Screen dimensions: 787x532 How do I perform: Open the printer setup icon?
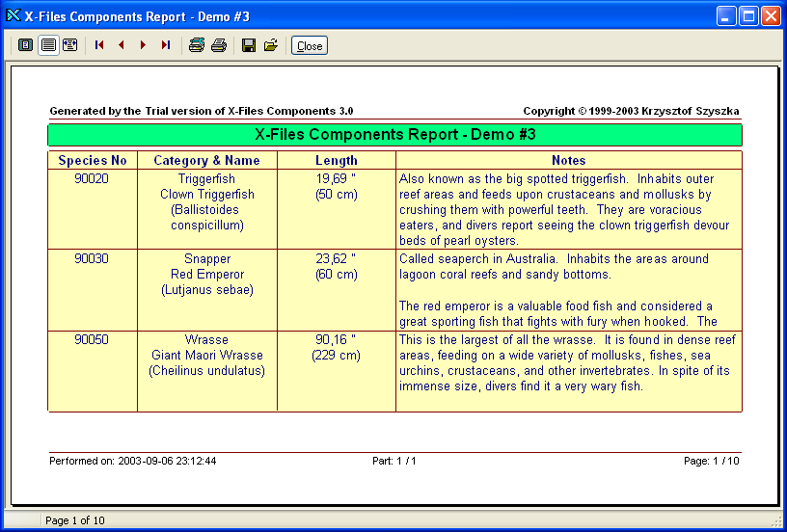(x=196, y=45)
